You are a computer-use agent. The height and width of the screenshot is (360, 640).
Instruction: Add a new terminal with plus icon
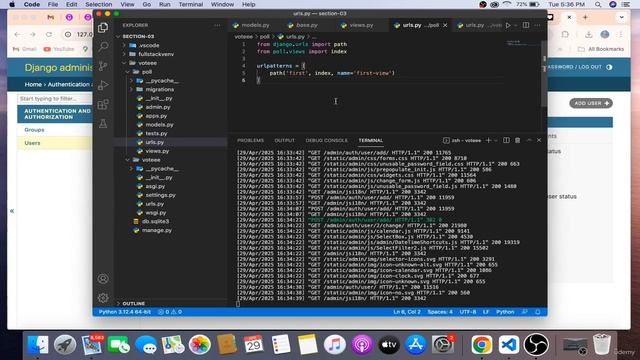(488, 140)
